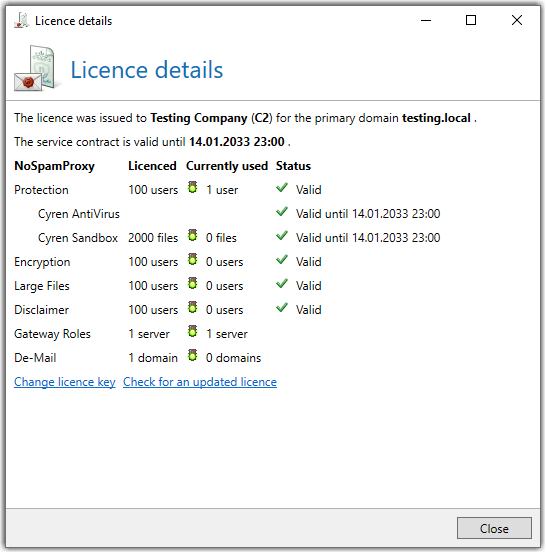Click the green checkmark in Large Files row
546x553 pixels.
[282, 284]
